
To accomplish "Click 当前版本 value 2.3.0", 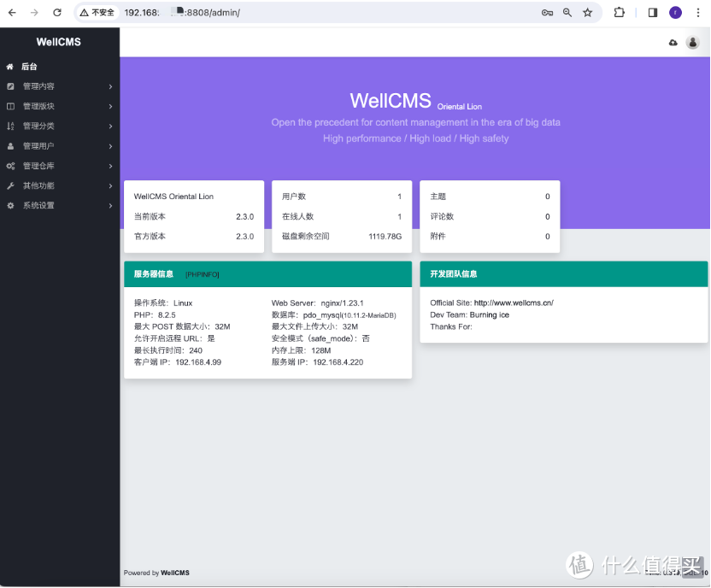I will (x=245, y=217).
